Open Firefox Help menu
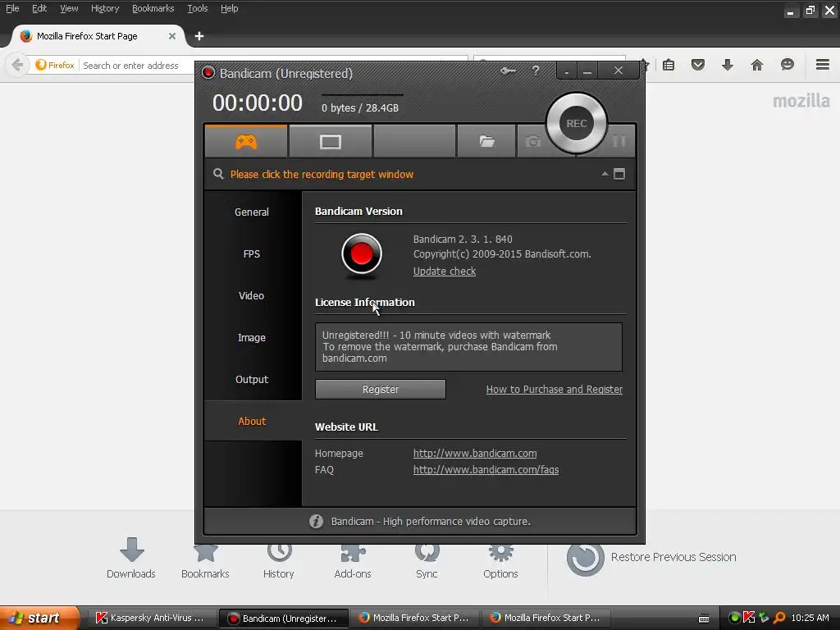Screen dimensions: 840x630 point(230,8)
